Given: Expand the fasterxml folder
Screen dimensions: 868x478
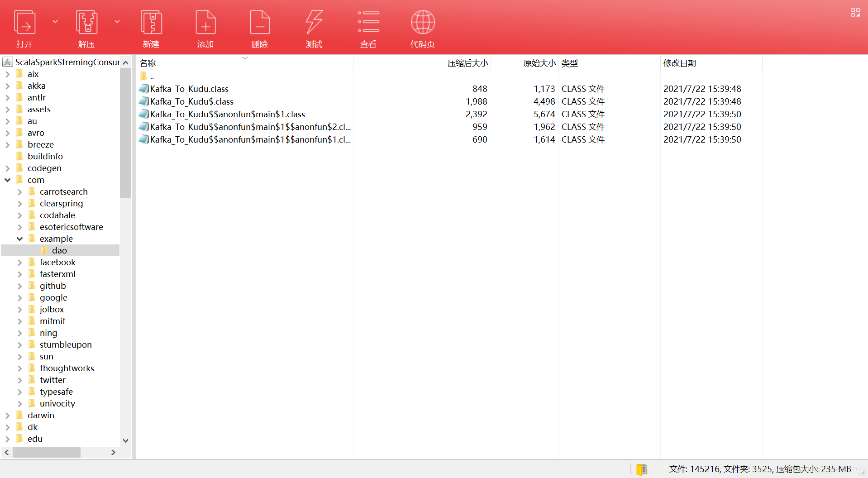Looking at the screenshot, I should tap(20, 274).
